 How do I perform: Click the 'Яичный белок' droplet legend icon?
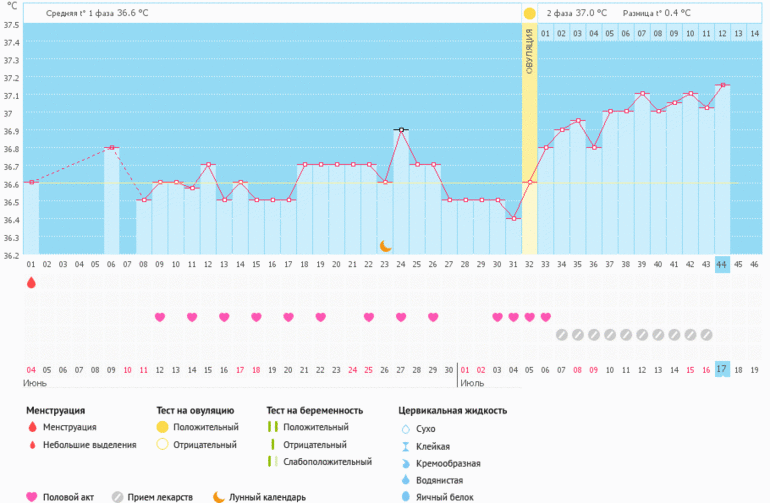tap(404, 496)
